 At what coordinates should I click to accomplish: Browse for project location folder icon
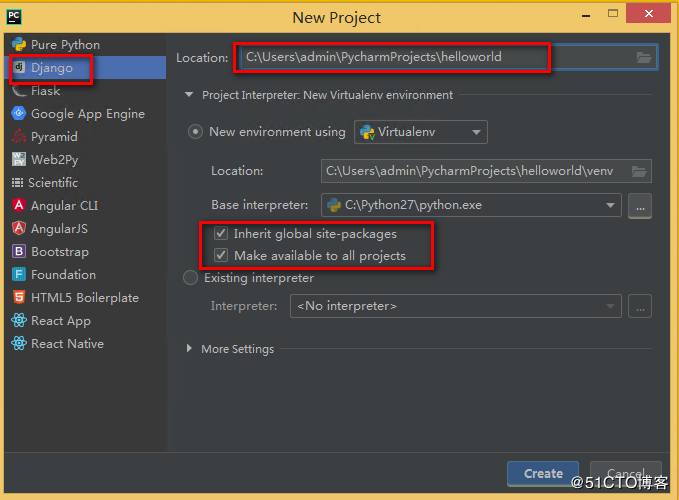[x=644, y=57]
